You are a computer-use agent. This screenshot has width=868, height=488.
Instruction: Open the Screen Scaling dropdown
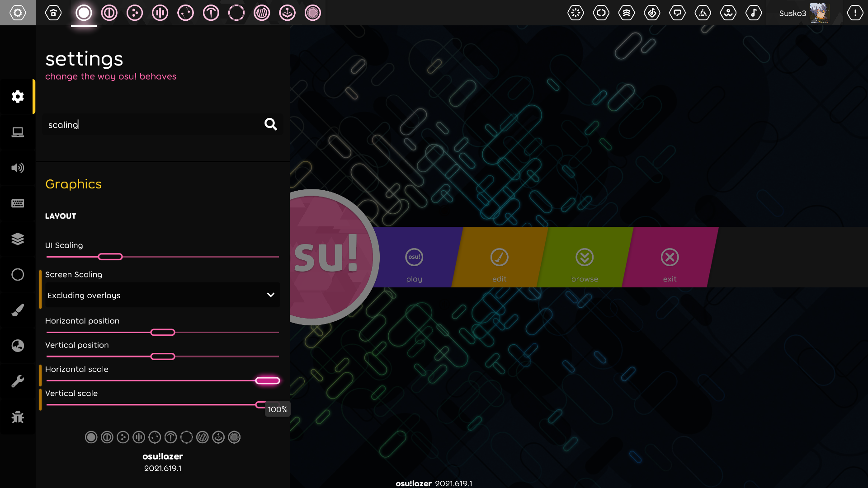coord(162,295)
